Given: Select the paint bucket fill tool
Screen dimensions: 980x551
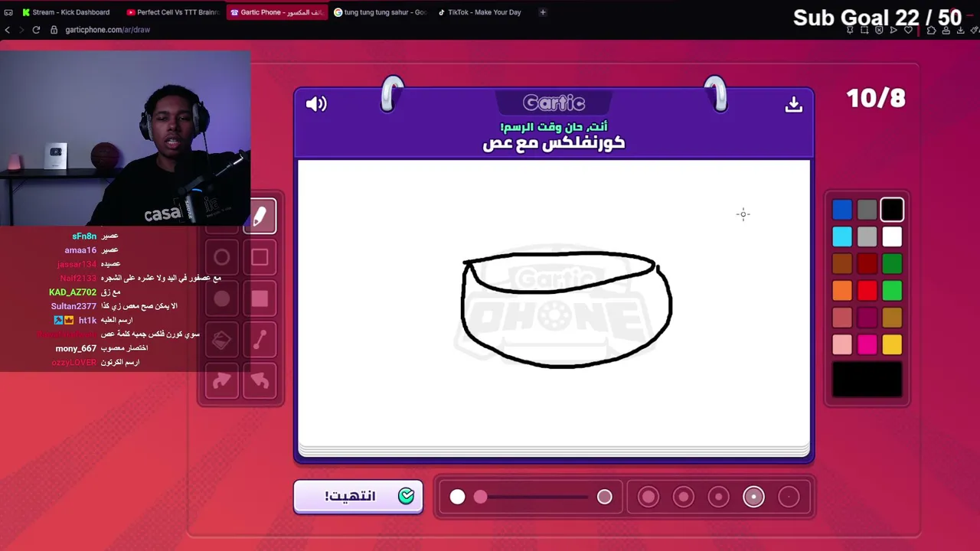Looking at the screenshot, I should (x=222, y=341).
